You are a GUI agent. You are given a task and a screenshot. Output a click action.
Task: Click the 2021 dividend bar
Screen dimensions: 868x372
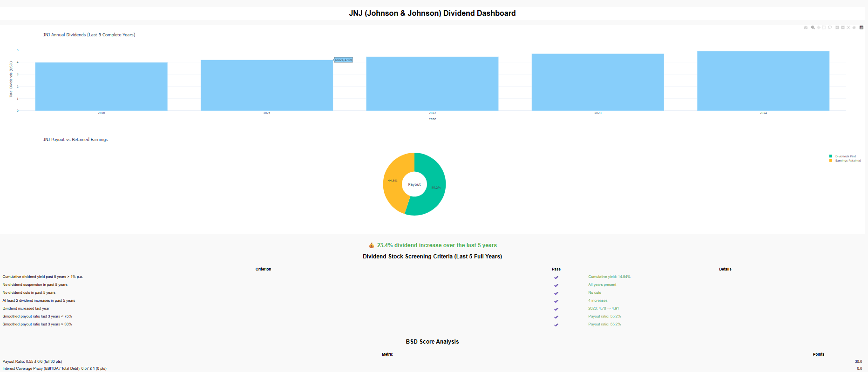click(x=267, y=85)
